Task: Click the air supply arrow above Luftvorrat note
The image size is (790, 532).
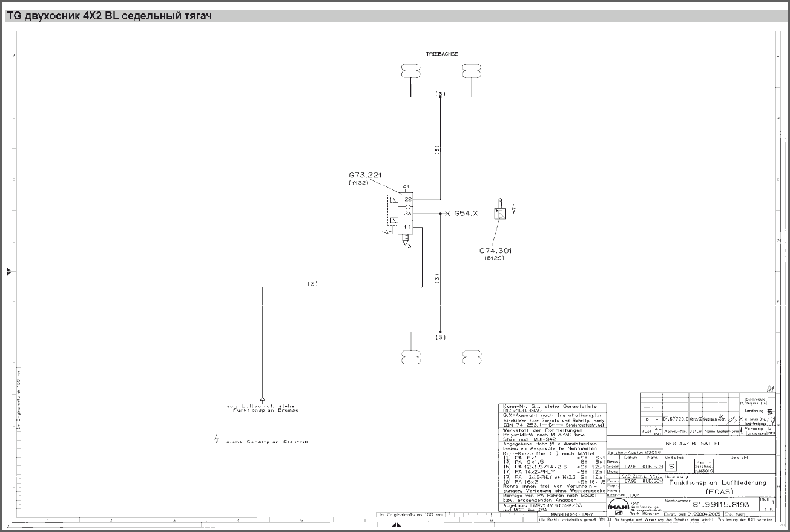Action: [262, 397]
